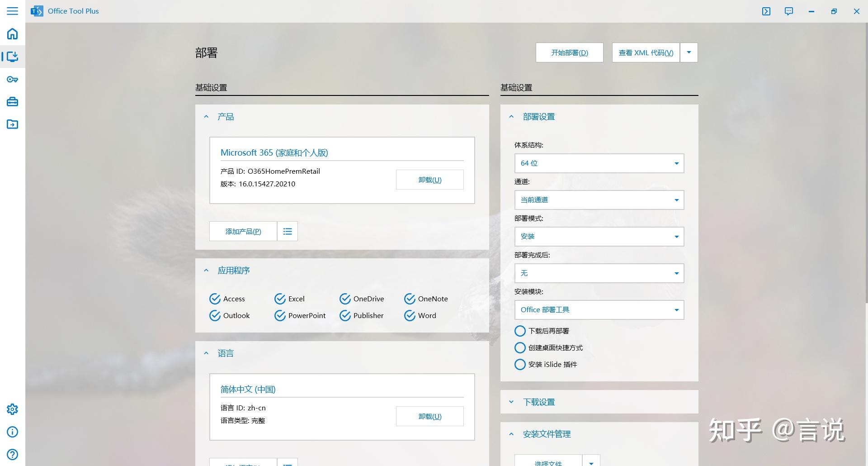
Task: Uncheck the Publisher application
Action: (361, 316)
